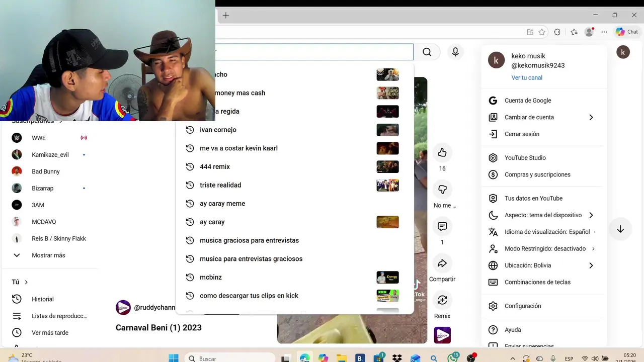Screen dimensions: 644x362
Task: Open the comments on the short
Action: click(442, 226)
